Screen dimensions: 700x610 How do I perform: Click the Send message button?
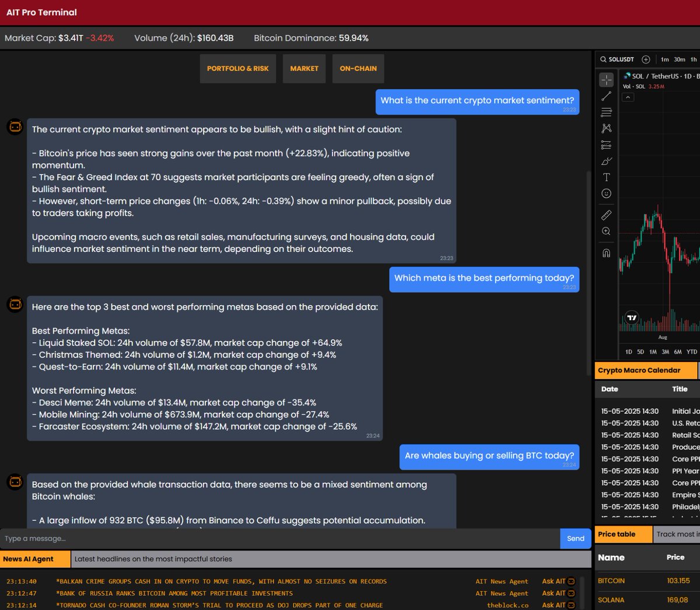click(x=576, y=538)
